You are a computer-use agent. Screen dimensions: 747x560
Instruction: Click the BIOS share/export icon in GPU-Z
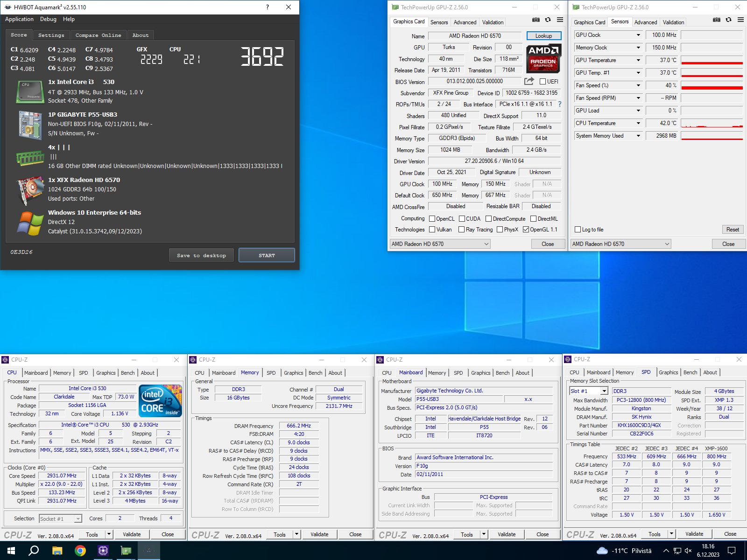click(x=529, y=81)
